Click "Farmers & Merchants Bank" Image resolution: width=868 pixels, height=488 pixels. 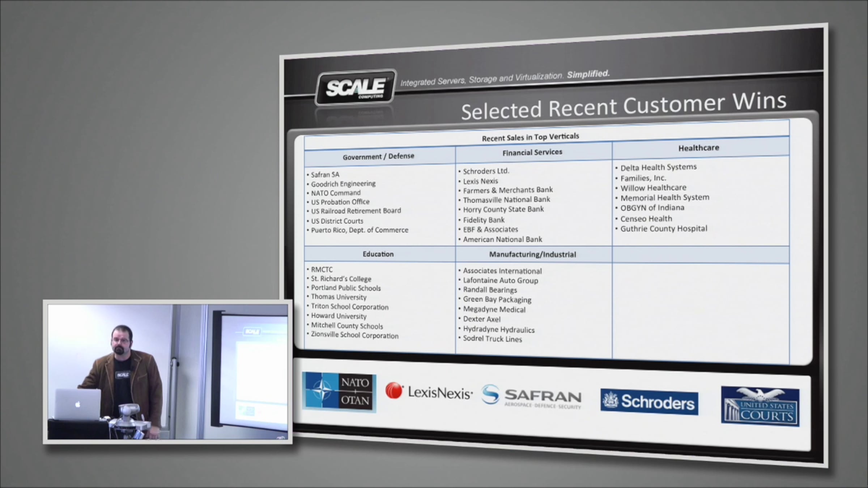pos(508,190)
